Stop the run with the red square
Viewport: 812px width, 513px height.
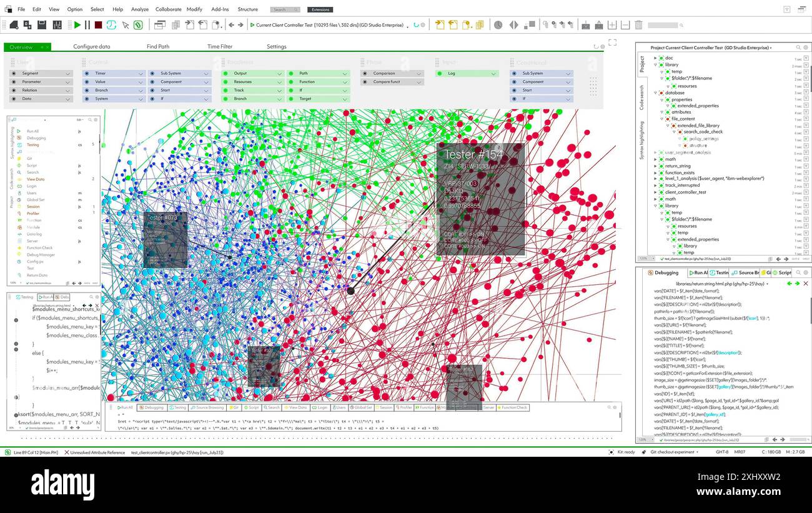98,25
